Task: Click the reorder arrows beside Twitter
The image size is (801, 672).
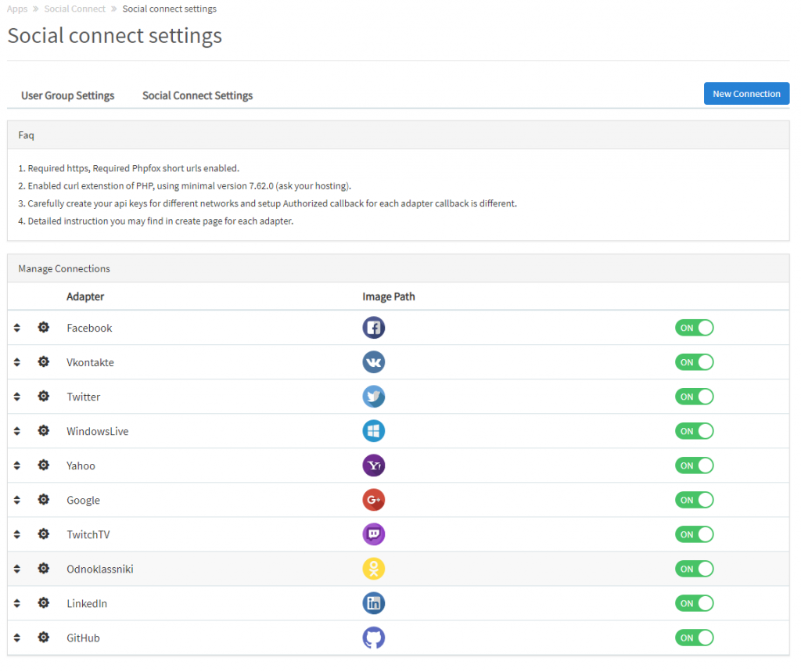Action: [17, 396]
